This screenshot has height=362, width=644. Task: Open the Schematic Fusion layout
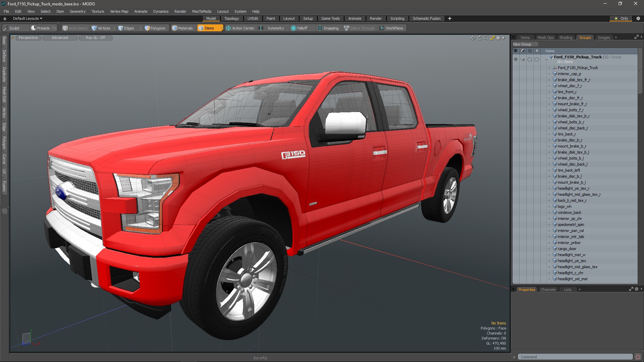click(426, 18)
